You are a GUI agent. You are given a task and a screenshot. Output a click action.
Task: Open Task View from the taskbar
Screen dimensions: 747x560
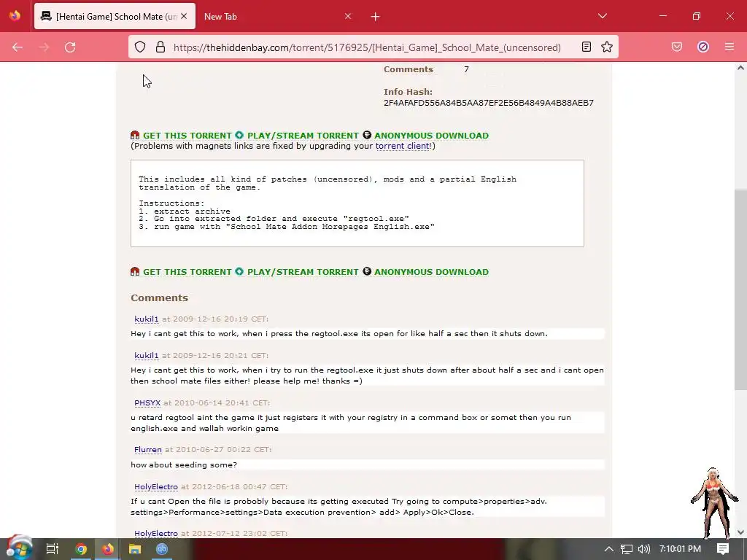[x=52, y=549]
